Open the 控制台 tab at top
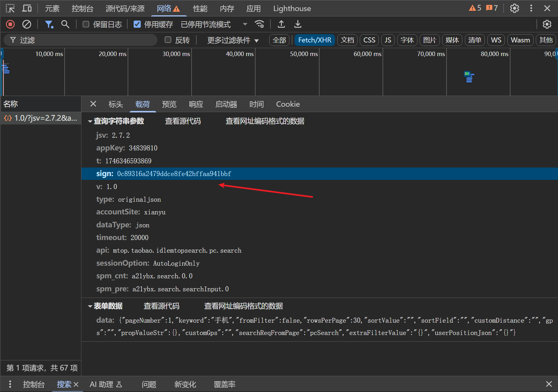The width and height of the screenshot is (558, 392). pyautogui.click(x=82, y=9)
